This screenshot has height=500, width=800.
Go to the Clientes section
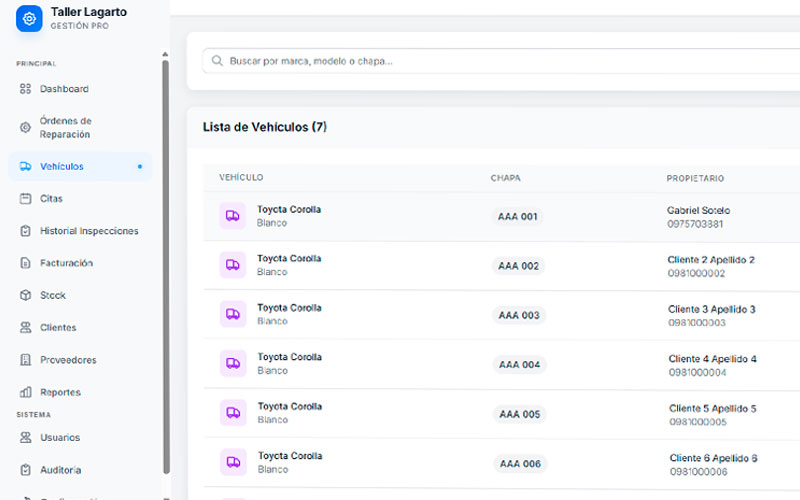(x=58, y=328)
